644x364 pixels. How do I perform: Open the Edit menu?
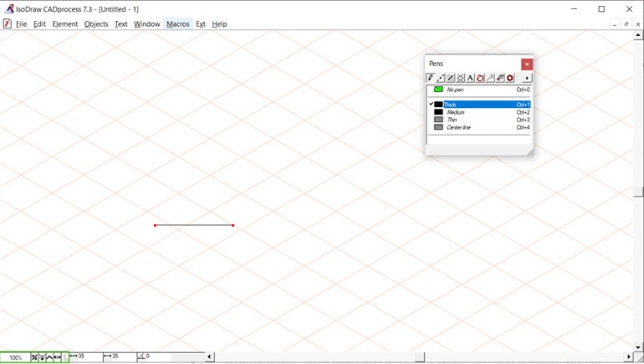(x=39, y=23)
